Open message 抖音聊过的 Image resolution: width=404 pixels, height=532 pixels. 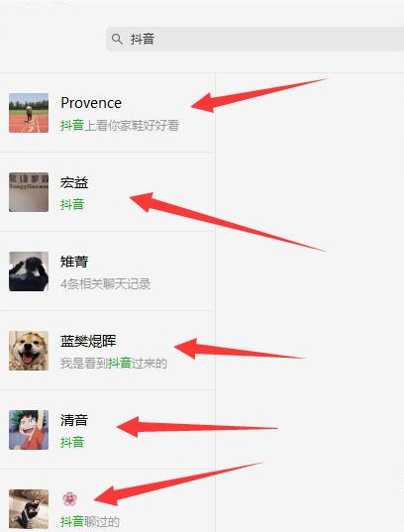click(x=90, y=522)
